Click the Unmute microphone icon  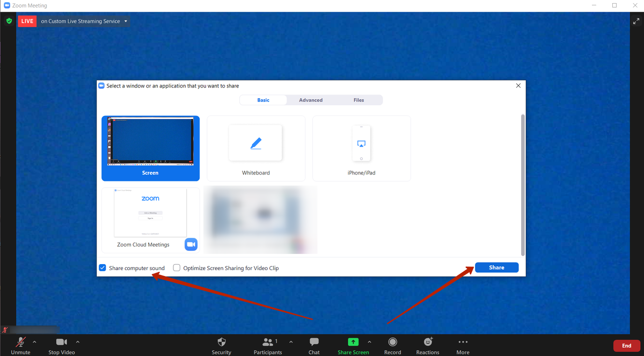click(20, 342)
